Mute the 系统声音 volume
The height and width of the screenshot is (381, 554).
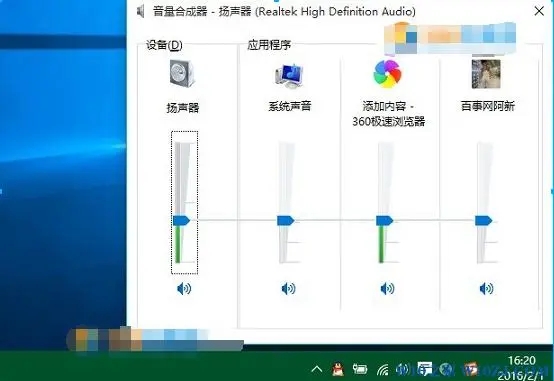coord(288,289)
